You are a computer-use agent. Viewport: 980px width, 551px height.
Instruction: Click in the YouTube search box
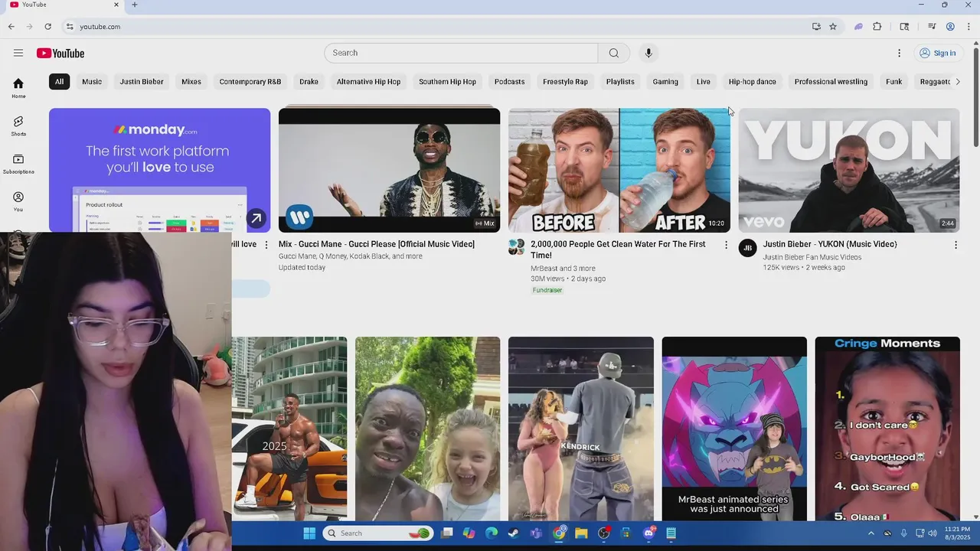pos(461,53)
